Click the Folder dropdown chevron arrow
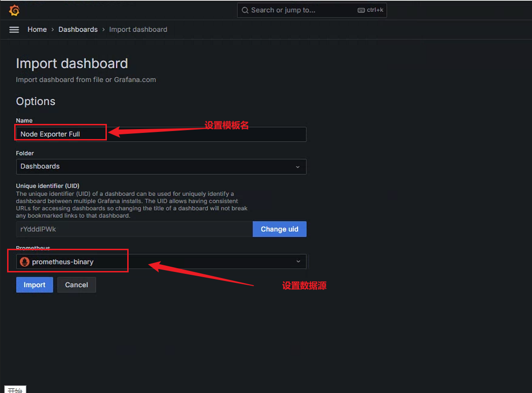Image resolution: width=532 pixels, height=393 pixels. 297,167
